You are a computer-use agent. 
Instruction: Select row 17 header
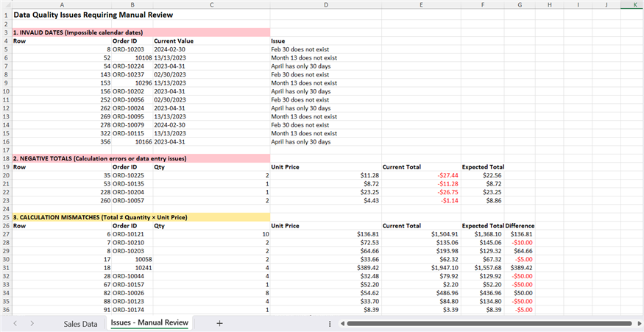tap(6, 150)
